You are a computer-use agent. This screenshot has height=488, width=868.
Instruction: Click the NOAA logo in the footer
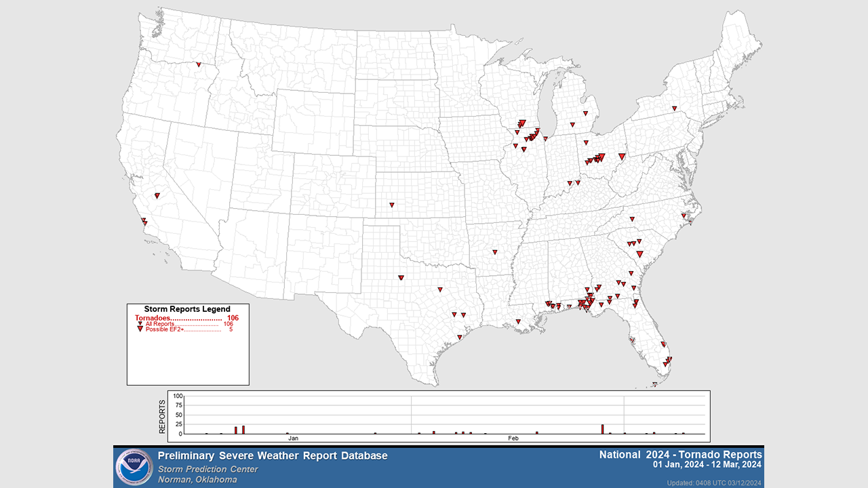(134, 467)
